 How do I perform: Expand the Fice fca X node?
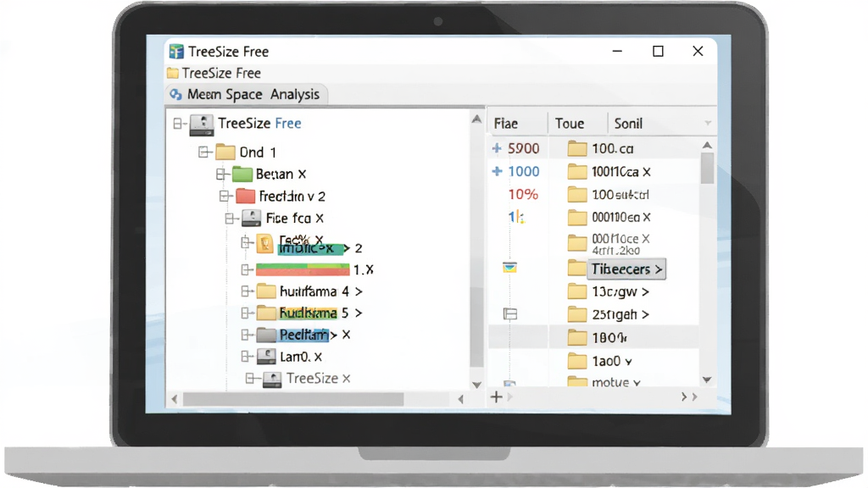pos(230,219)
